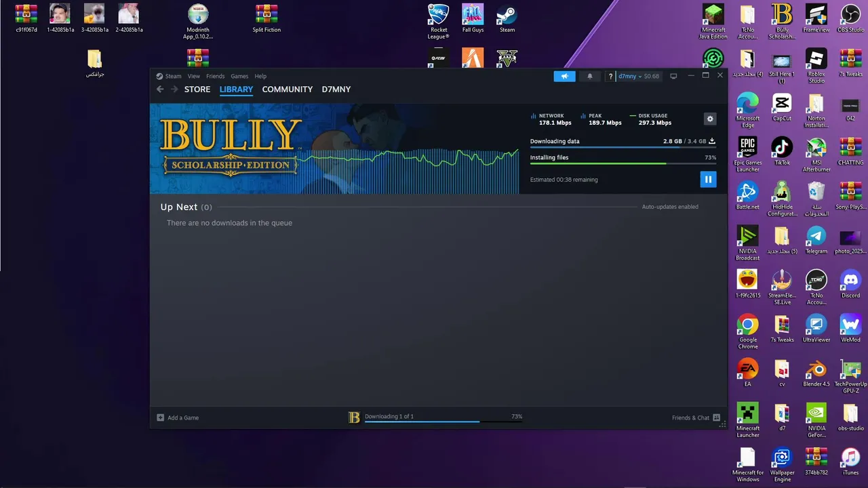The width and height of the screenshot is (868, 488).
Task: Pause the Bully download
Action: (708, 179)
